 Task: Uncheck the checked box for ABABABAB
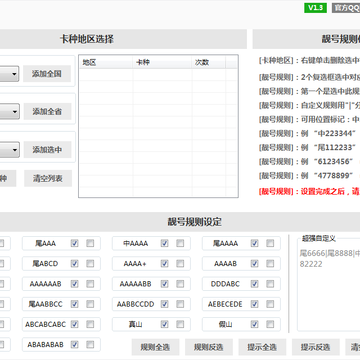click(x=74, y=344)
